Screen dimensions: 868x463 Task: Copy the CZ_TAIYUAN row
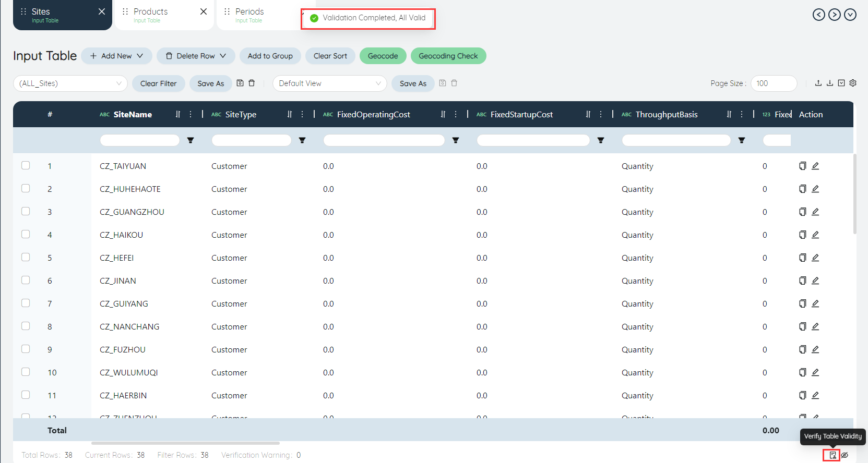(803, 166)
